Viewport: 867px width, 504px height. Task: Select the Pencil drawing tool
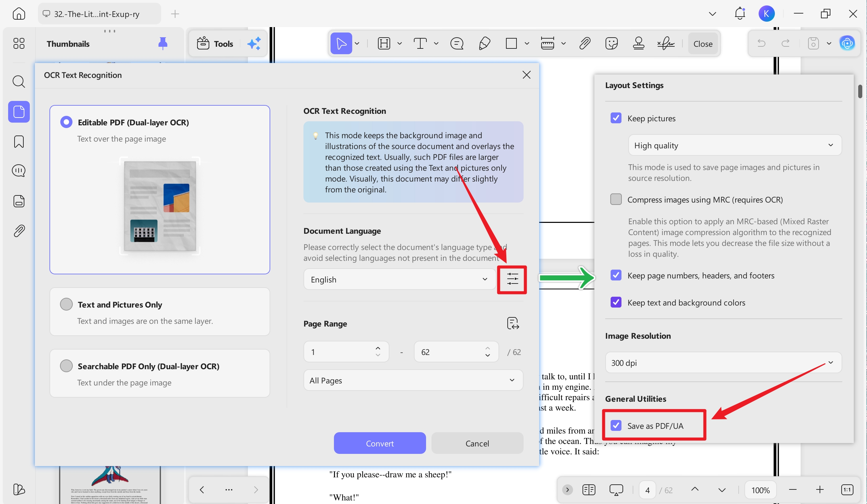[484, 44]
